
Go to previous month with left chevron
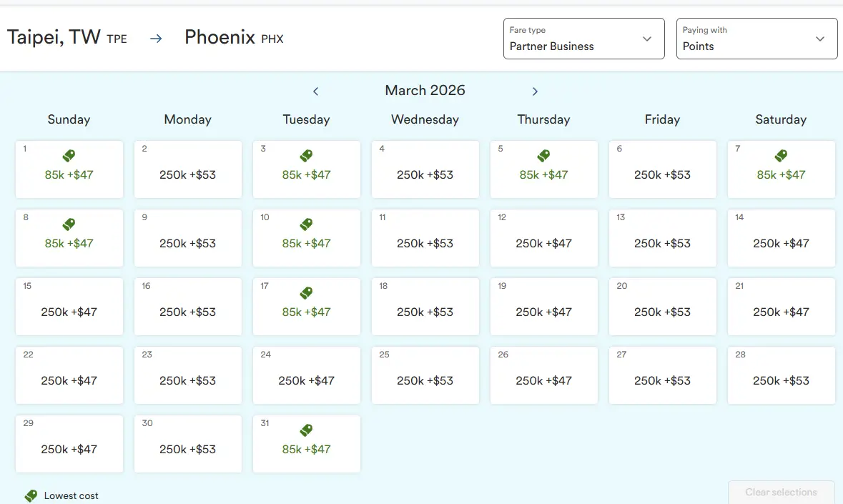[315, 92]
